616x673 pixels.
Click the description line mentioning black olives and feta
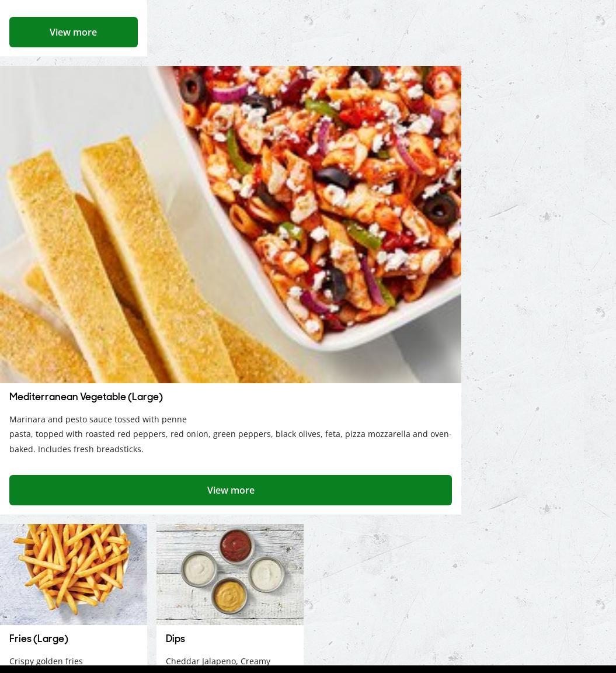(231, 434)
